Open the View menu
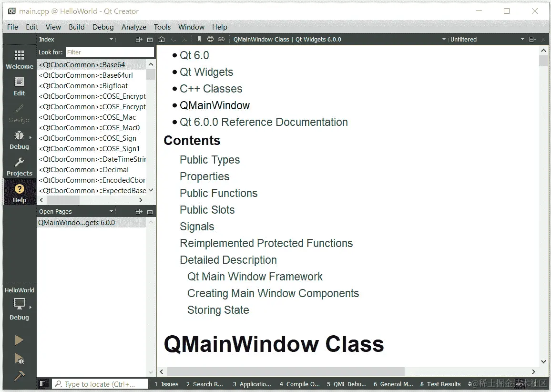The width and height of the screenshot is (551, 392). (53, 27)
